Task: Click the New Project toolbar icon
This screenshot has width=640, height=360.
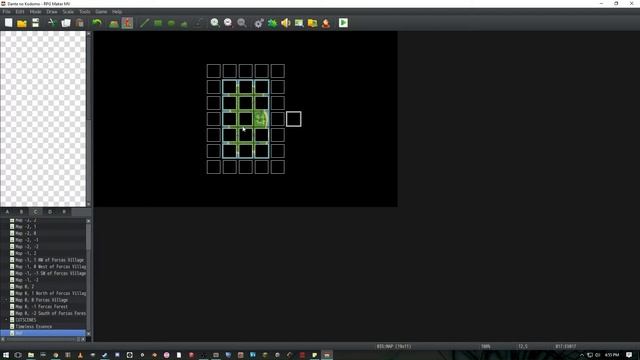Action: pos(9,23)
